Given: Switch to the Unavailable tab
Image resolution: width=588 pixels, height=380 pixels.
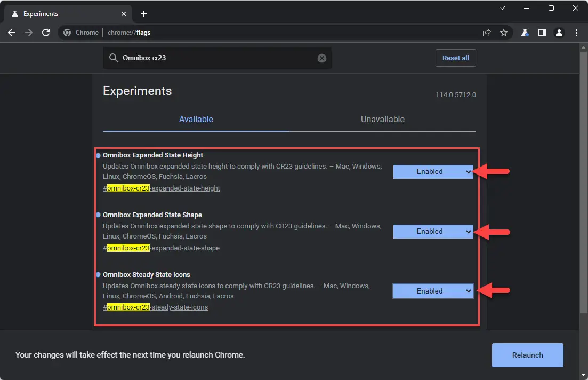Looking at the screenshot, I should [383, 120].
